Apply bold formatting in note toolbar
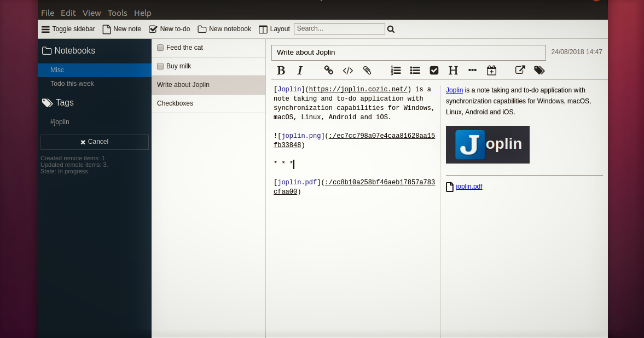644x338 pixels. 281,70
